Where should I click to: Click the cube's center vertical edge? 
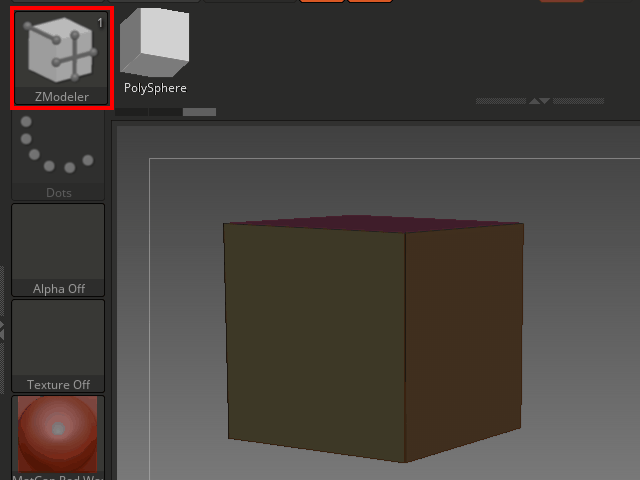pyautogui.click(x=405, y=350)
